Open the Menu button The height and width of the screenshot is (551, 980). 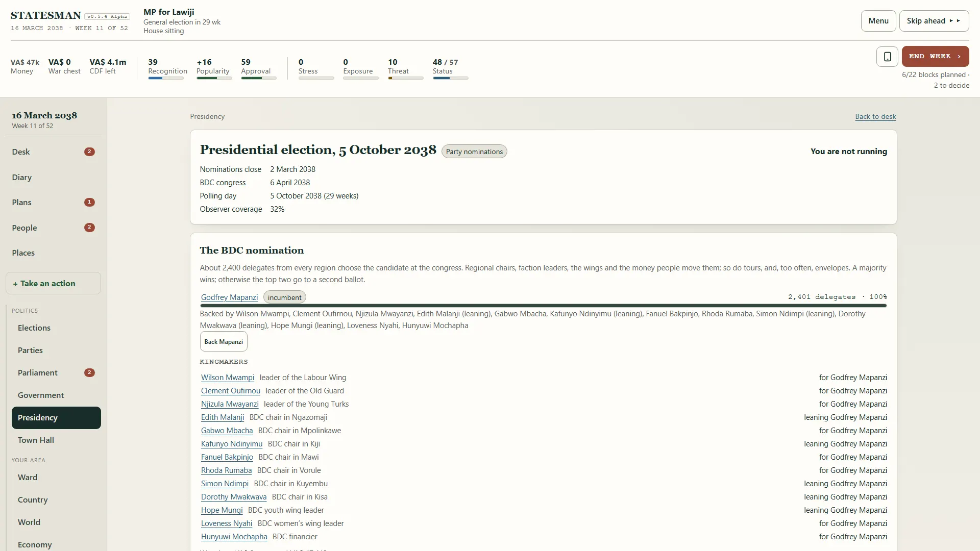(x=878, y=21)
